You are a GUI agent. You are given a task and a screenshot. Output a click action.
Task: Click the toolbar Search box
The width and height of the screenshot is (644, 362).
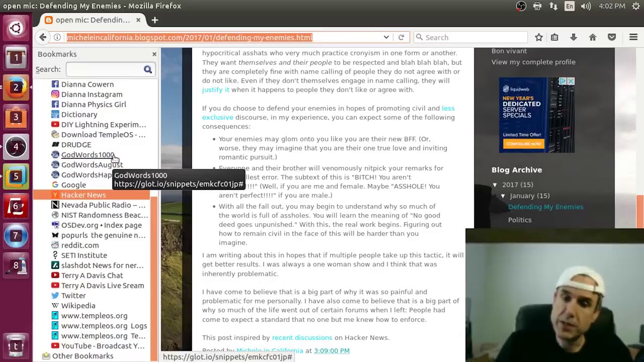[471, 37]
